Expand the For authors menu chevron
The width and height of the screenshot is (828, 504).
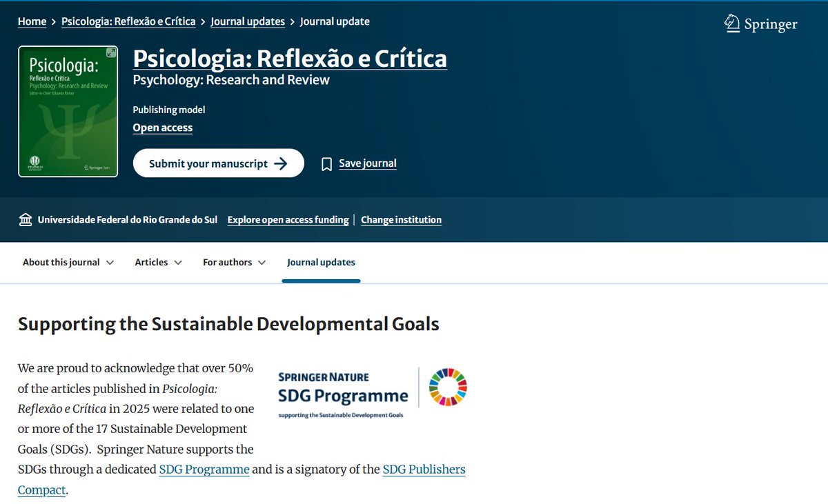[x=262, y=263]
